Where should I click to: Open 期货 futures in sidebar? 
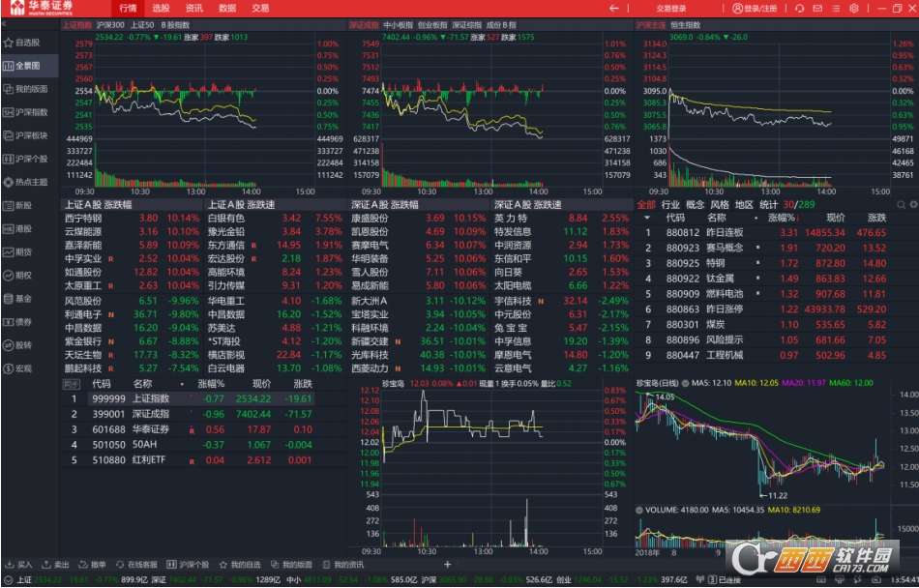(18, 251)
